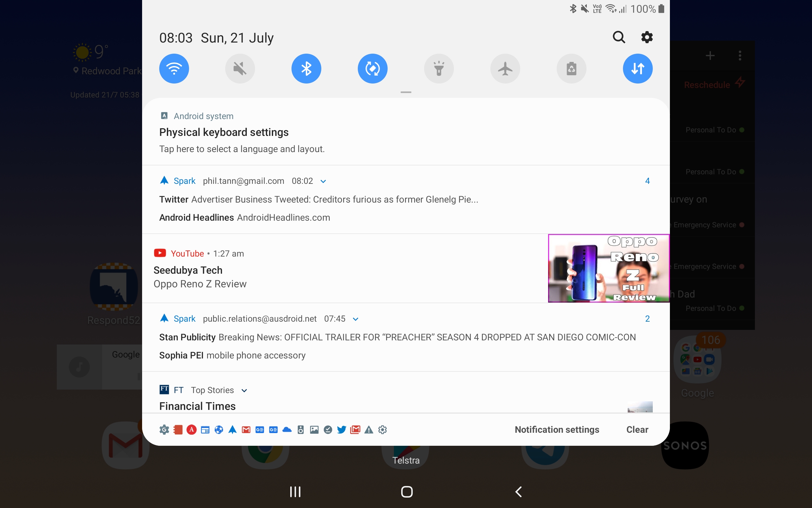Image resolution: width=812 pixels, height=508 pixels.
Task: Open the Stan Publicity Breaking News email
Action: (397, 337)
